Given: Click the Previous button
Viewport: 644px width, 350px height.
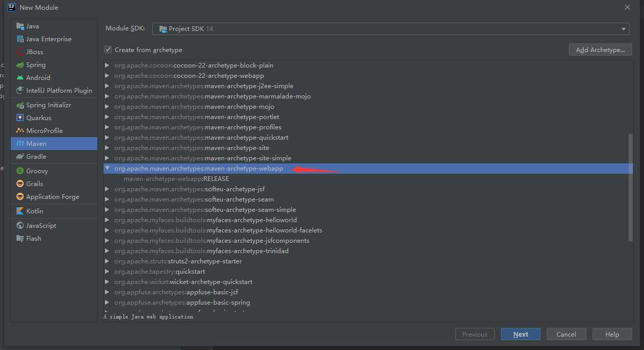Looking at the screenshot, I should 475,334.
